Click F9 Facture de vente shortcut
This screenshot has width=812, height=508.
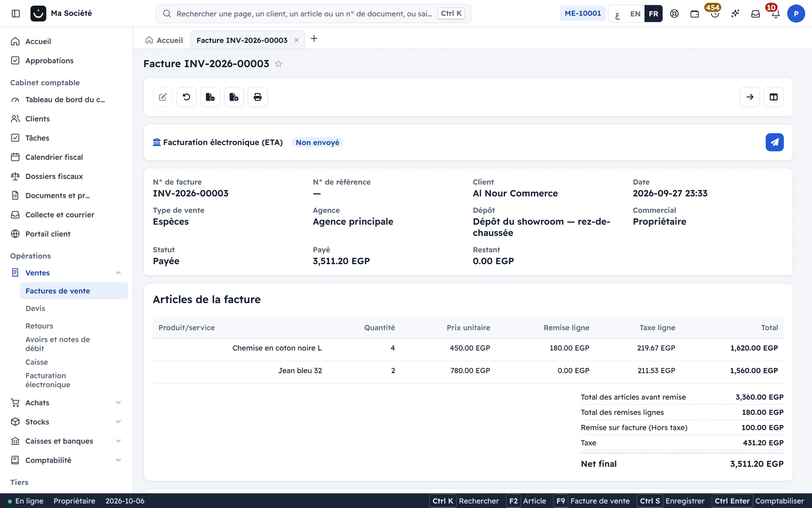[x=592, y=501]
